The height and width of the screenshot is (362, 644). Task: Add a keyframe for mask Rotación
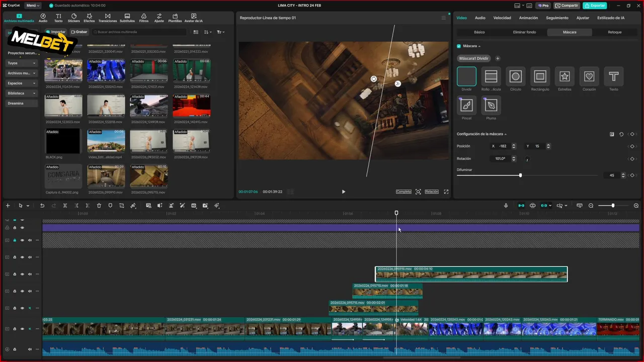click(632, 159)
